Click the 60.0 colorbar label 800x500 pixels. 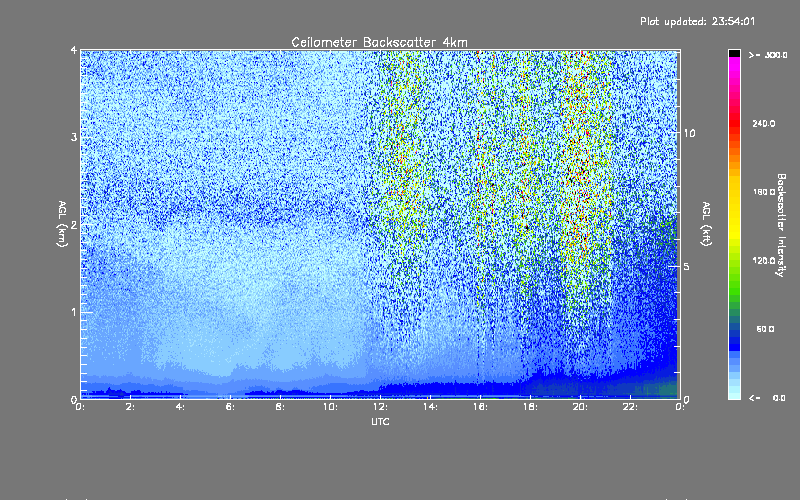765,329
